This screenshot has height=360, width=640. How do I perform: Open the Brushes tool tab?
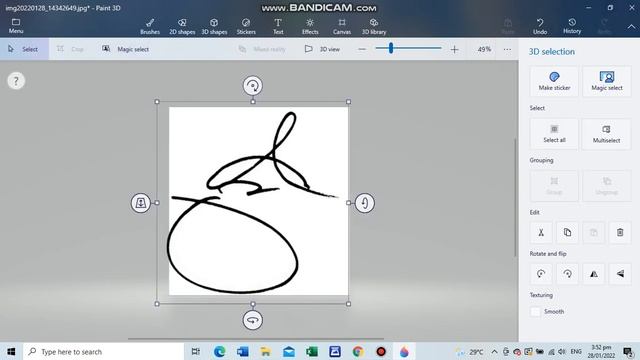[150, 27]
